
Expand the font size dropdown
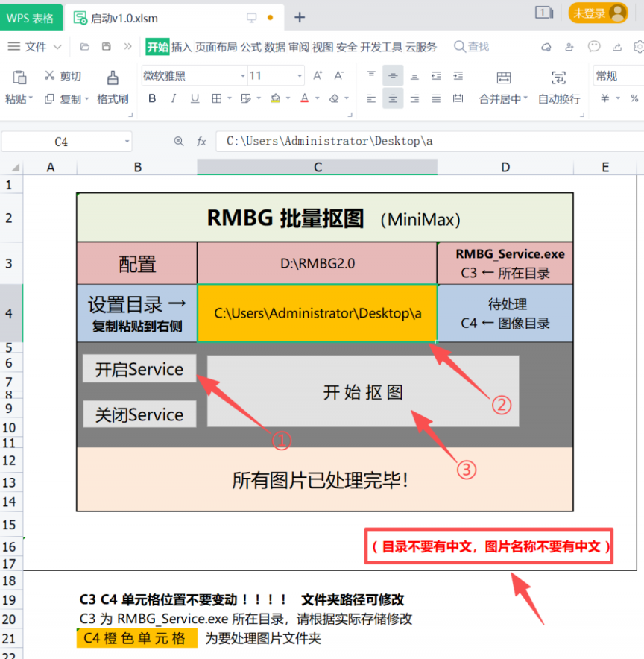300,76
